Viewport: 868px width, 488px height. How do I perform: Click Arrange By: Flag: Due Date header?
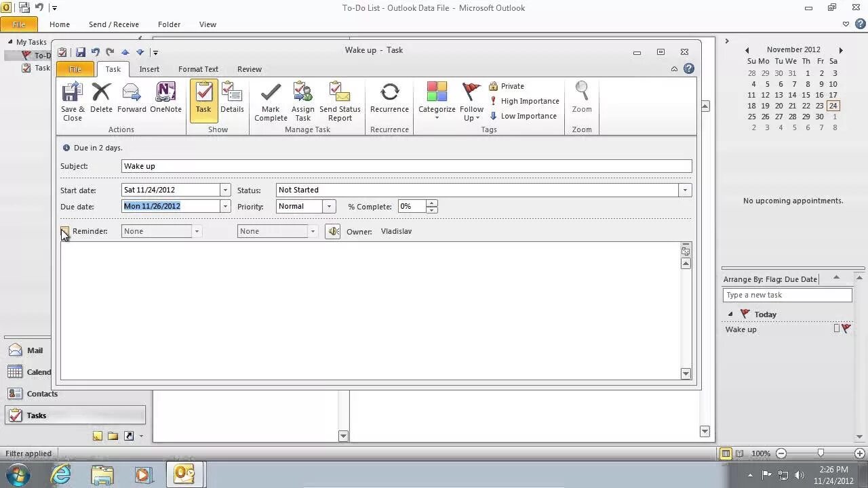point(770,279)
